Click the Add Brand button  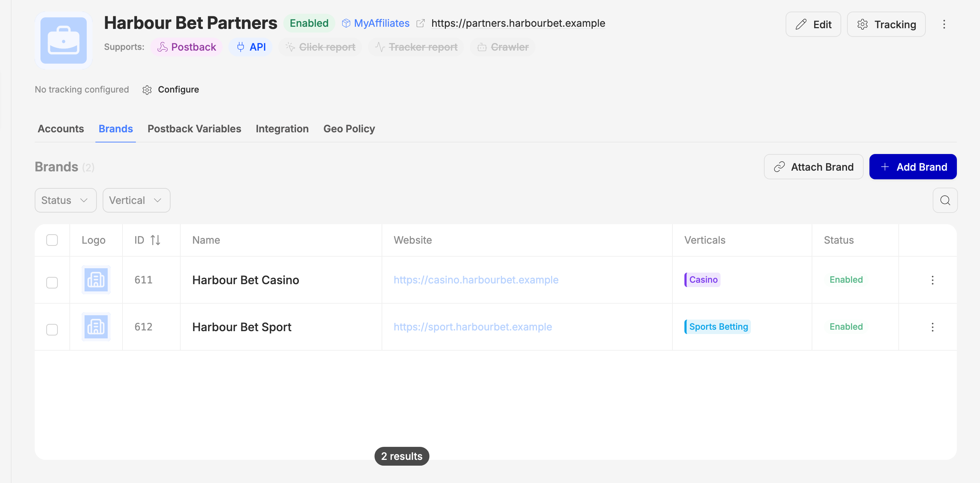(913, 167)
